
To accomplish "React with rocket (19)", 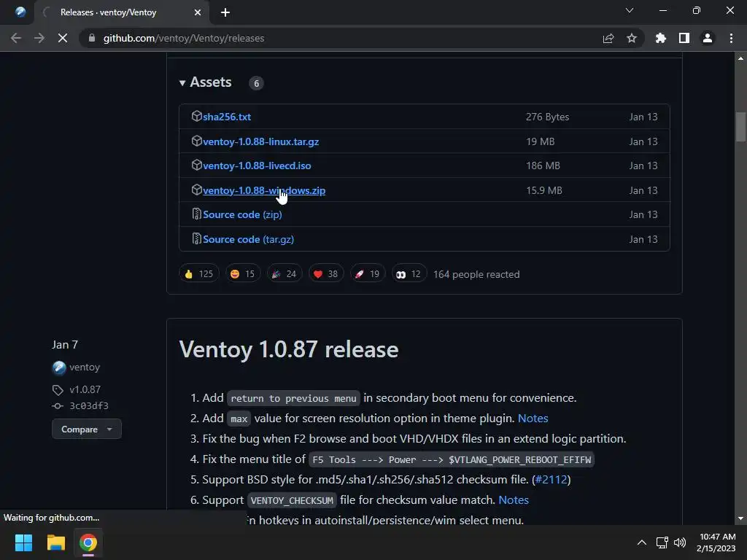I will (368, 274).
